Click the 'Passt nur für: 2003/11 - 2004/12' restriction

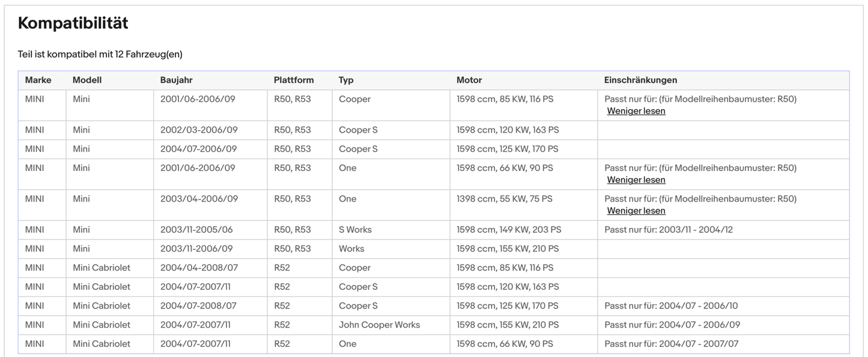pyautogui.click(x=668, y=230)
